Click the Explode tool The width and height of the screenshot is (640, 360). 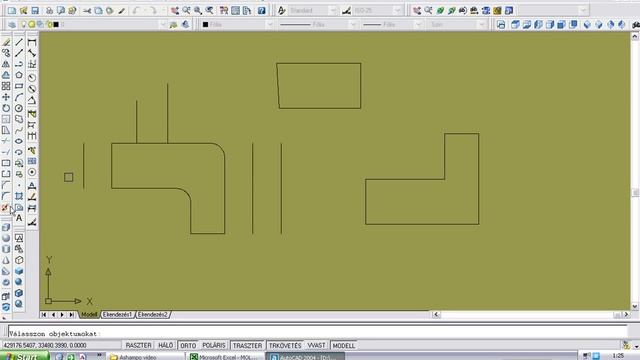point(5,207)
